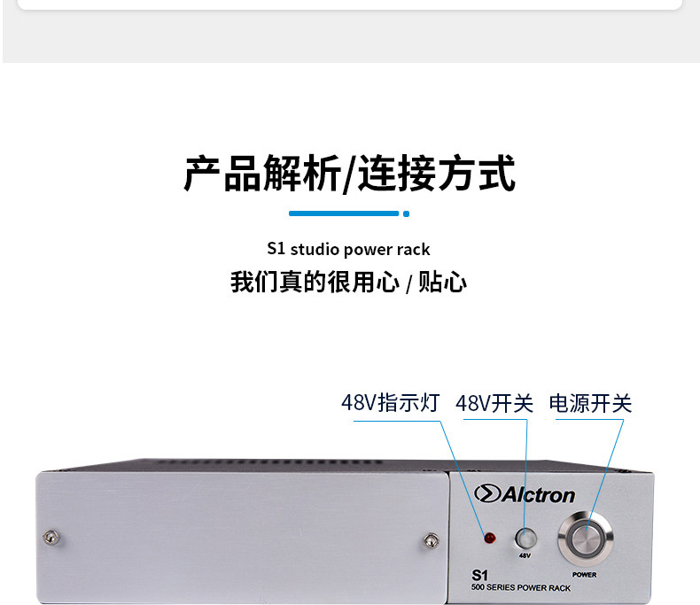Click the 48V开关 label
The image size is (700, 605).
tap(494, 404)
